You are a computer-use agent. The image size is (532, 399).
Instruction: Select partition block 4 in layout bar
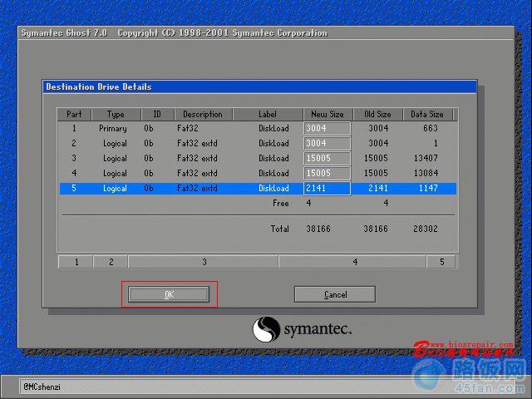coord(352,262)
